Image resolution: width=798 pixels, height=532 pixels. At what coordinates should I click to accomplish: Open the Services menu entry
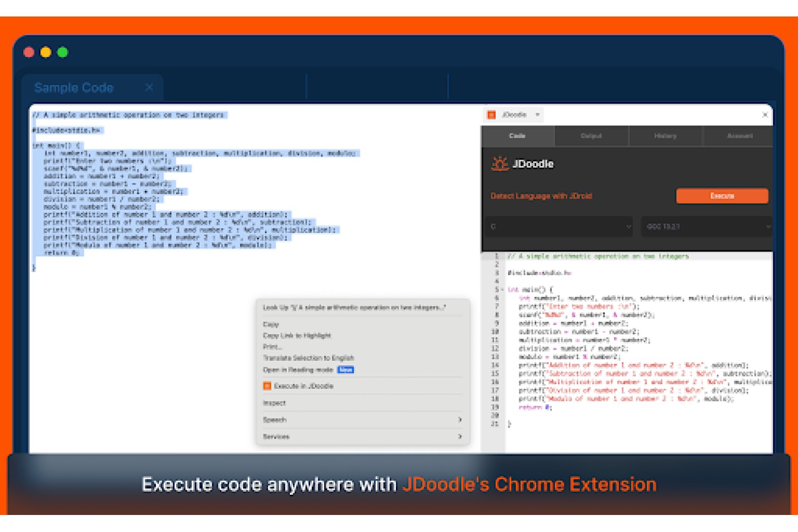pyautogui.click(x=362, y=437)
